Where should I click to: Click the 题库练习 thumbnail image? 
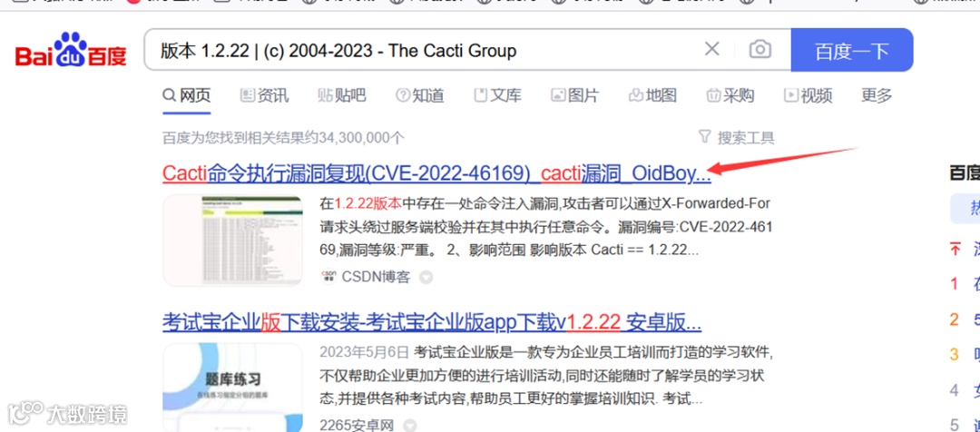tap(232, 388)
